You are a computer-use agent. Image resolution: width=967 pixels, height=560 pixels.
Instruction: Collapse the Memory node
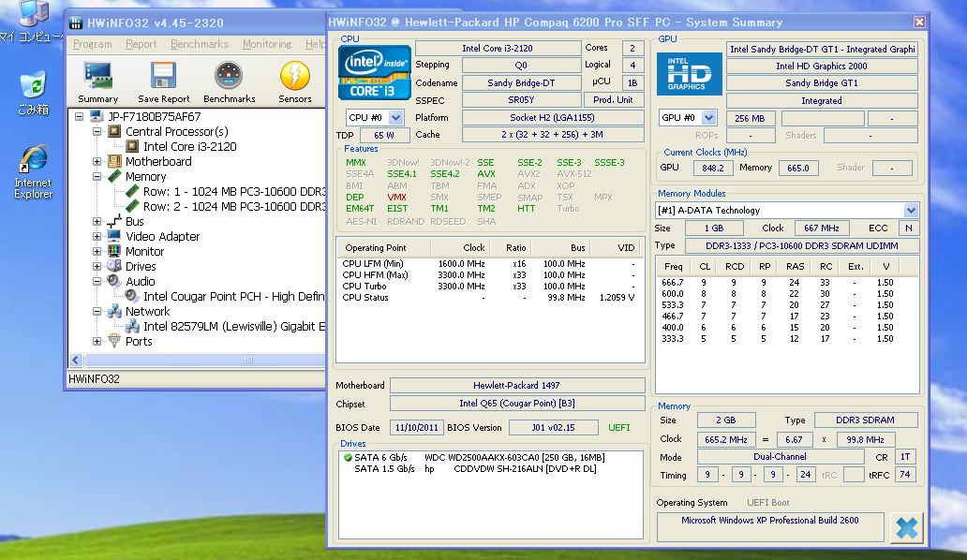coord(97,177)
